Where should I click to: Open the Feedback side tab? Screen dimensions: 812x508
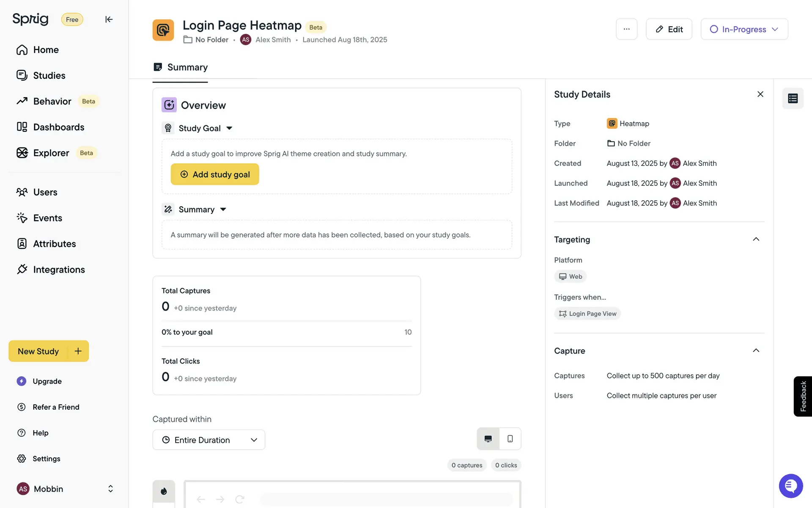803,396
